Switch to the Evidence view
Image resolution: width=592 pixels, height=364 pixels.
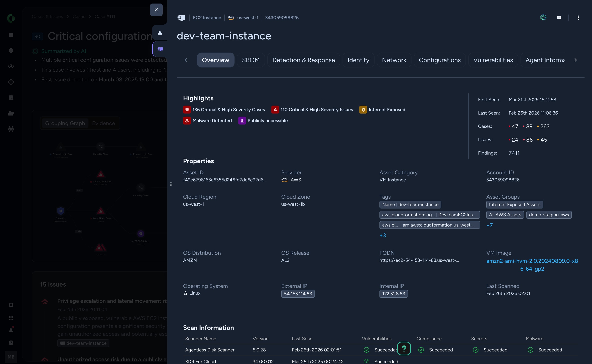tap(103, 123)
